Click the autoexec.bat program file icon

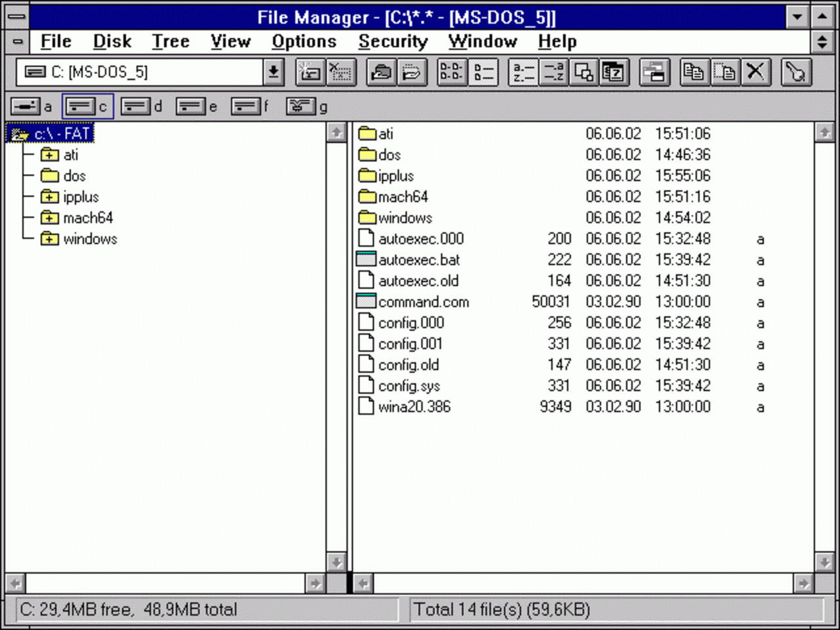[x=366, y=259]
